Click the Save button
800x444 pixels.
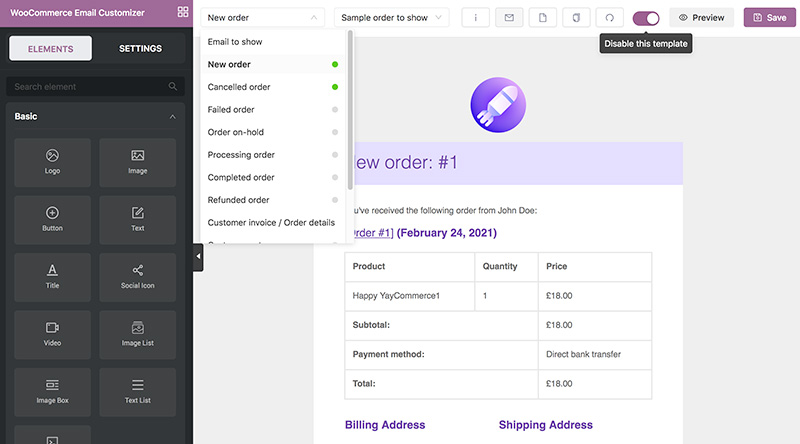click(x=769, y=17)
